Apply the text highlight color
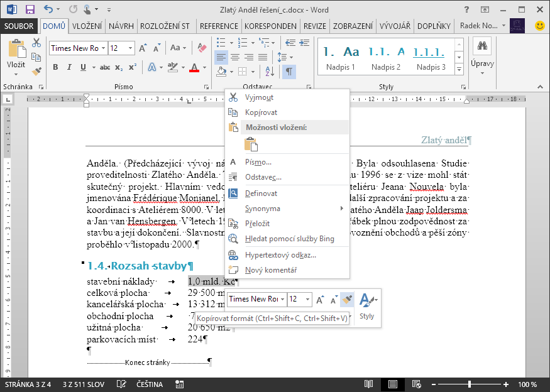This screenshot has width=550, height=392. [x=173, y=67]
